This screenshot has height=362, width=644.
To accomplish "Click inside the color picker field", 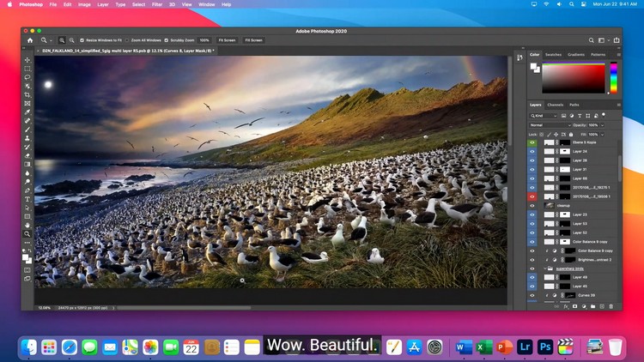I will coord(573,79).
